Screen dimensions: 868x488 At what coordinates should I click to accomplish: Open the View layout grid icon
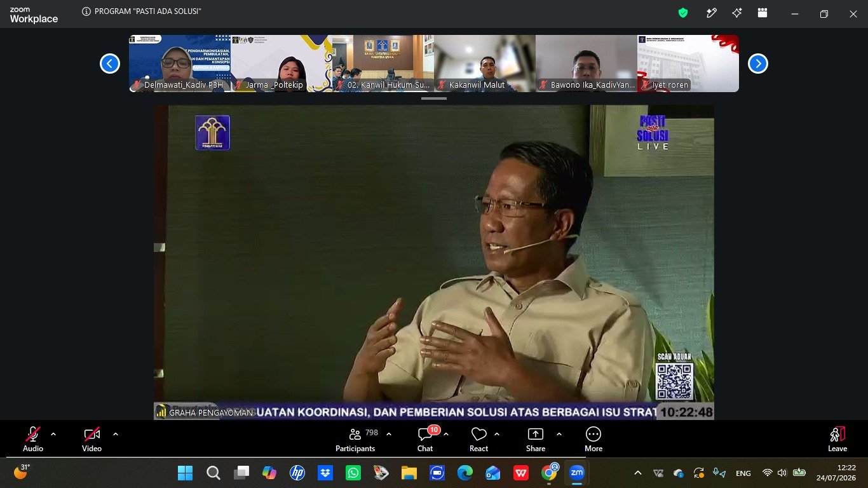(x=763, y=13)
